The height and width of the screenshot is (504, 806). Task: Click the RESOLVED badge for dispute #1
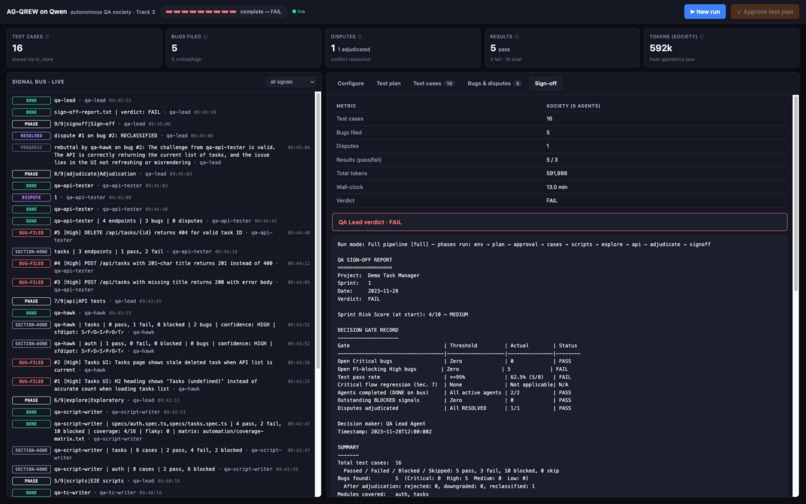tap(31, 136)
